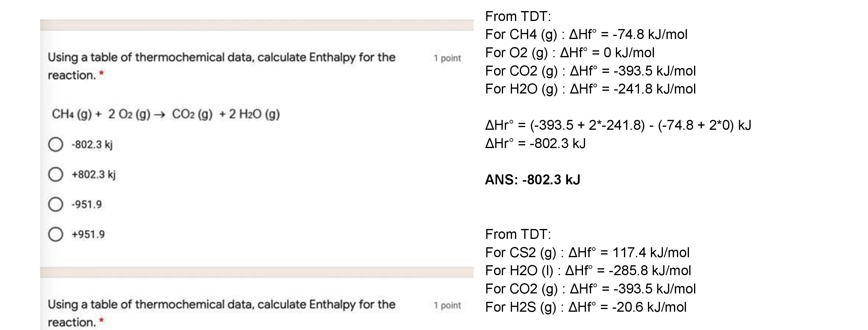The height and width of the screenshot is (330, 868).
Task: Click the bold 'ANS: -802.3 kJ' line
Action: click(532, 180)
